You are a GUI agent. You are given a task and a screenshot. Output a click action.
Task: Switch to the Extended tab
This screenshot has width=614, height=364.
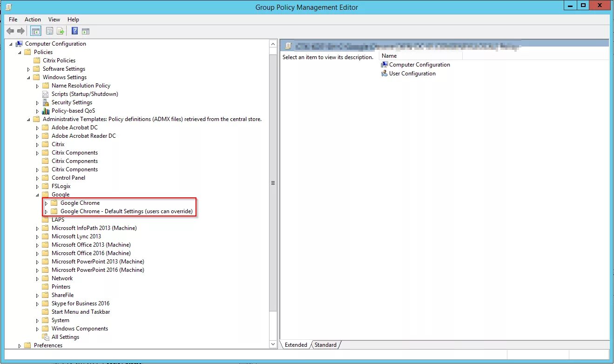click(x=296, y=345)
